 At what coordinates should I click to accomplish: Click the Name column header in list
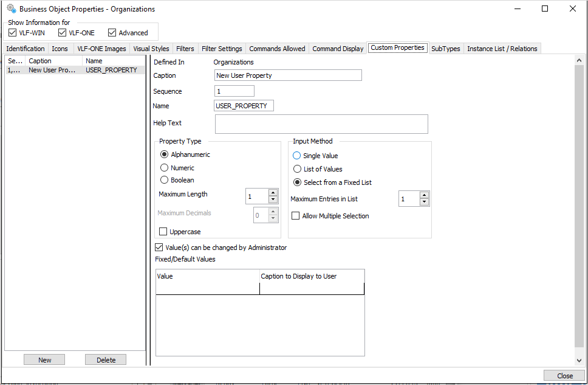click(x=114, y=61)
